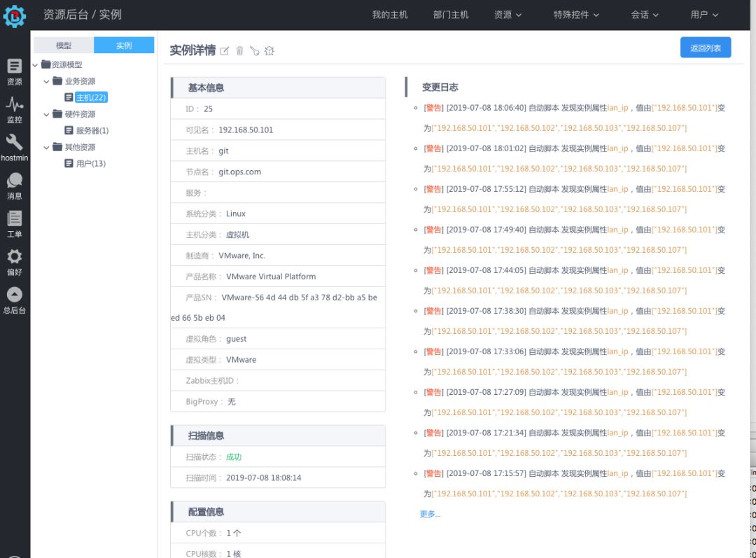Click the edit instance pencil icon
Image resolution: width=756 pixels, height=558 pixels.
[225, 51]
